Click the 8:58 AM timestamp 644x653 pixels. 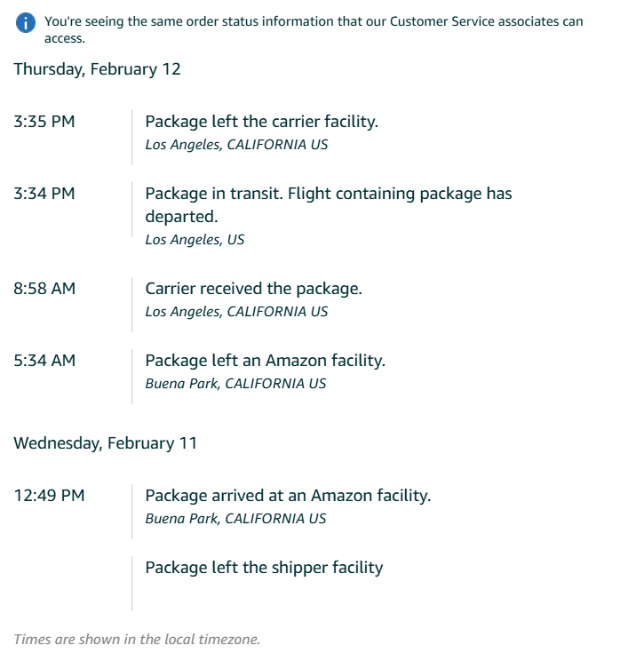(44, 289)
